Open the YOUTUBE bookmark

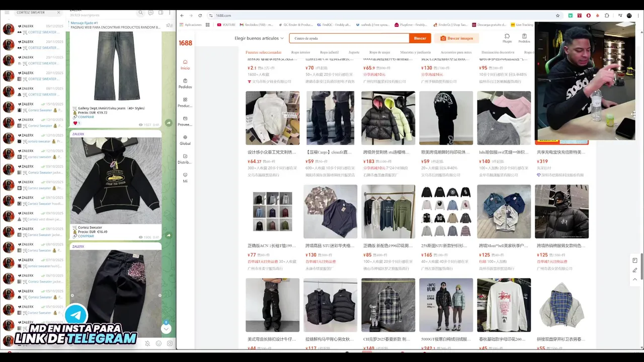pos(226,25)
